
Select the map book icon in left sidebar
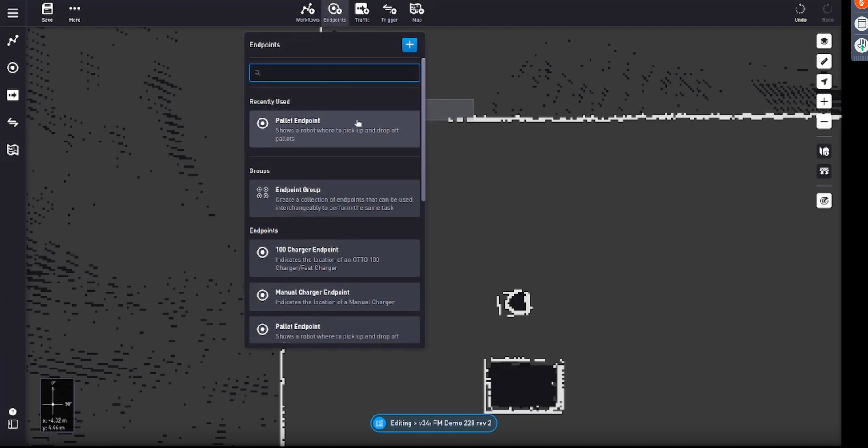pos(13,150)
